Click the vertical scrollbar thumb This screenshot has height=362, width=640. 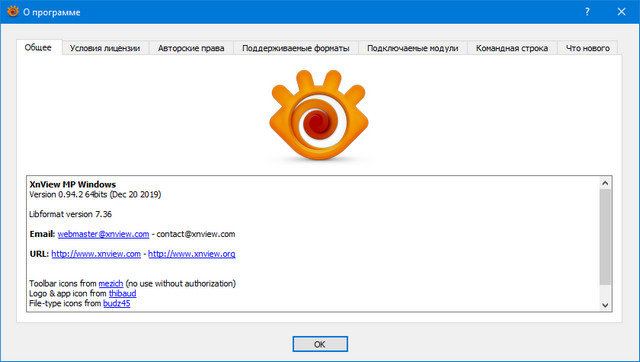605,237
